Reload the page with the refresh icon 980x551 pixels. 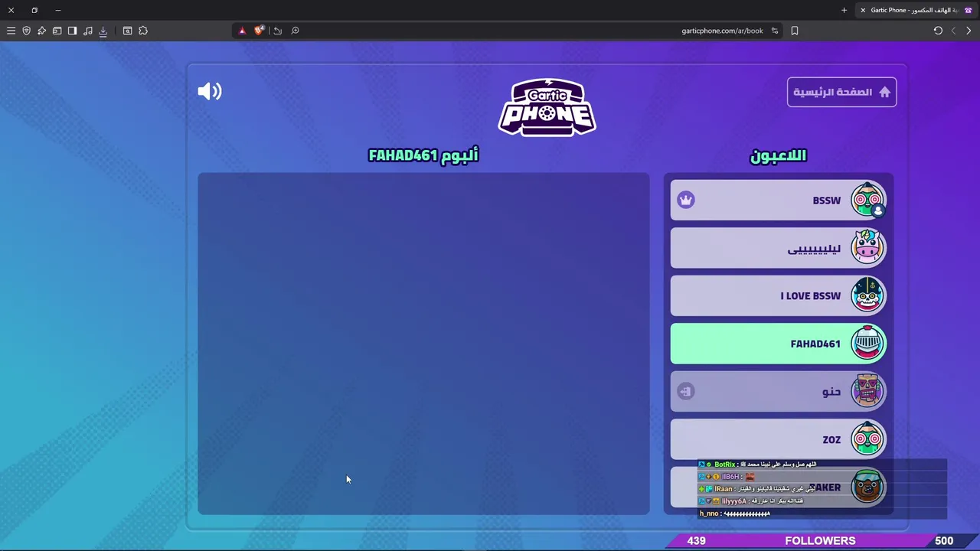(x=938, y=31)
